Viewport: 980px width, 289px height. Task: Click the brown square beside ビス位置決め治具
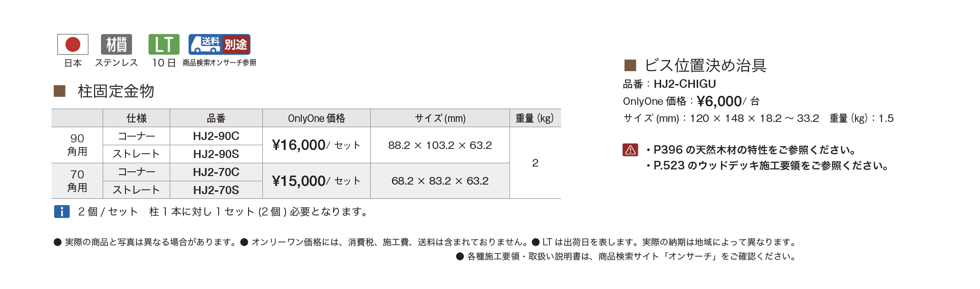(630, 65)
